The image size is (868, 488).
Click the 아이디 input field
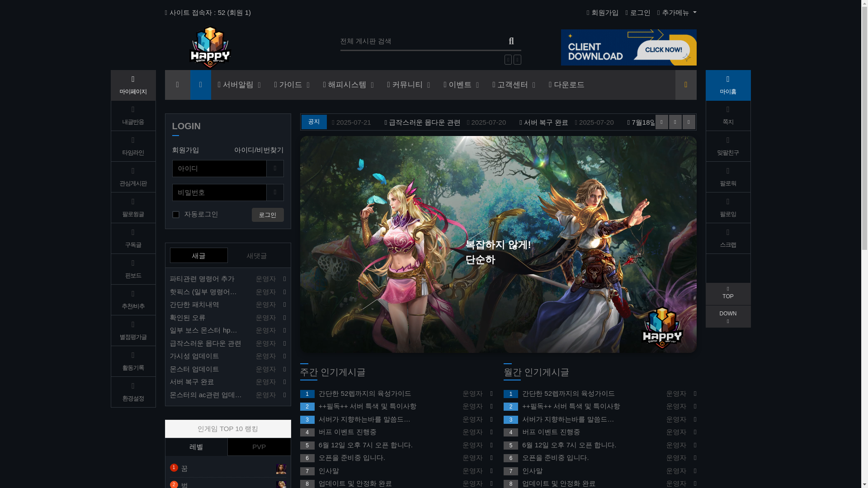click(219, 169)
